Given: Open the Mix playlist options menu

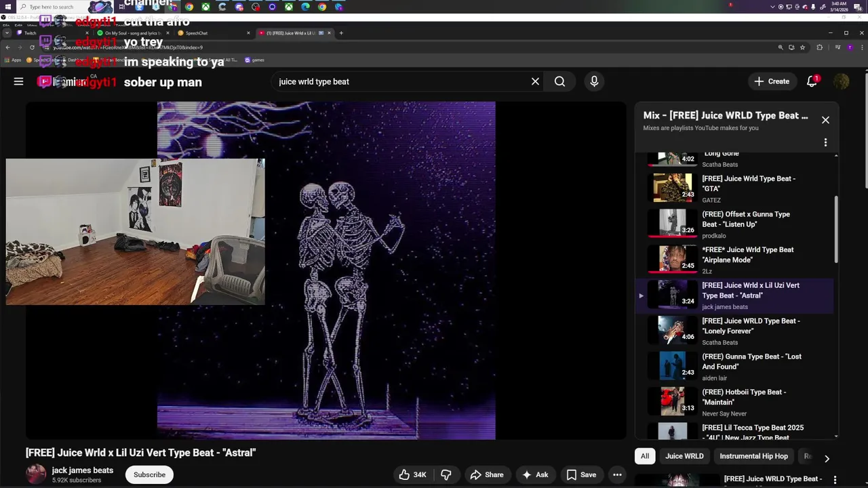Looking at the screenshot, I should pos(825,142).
